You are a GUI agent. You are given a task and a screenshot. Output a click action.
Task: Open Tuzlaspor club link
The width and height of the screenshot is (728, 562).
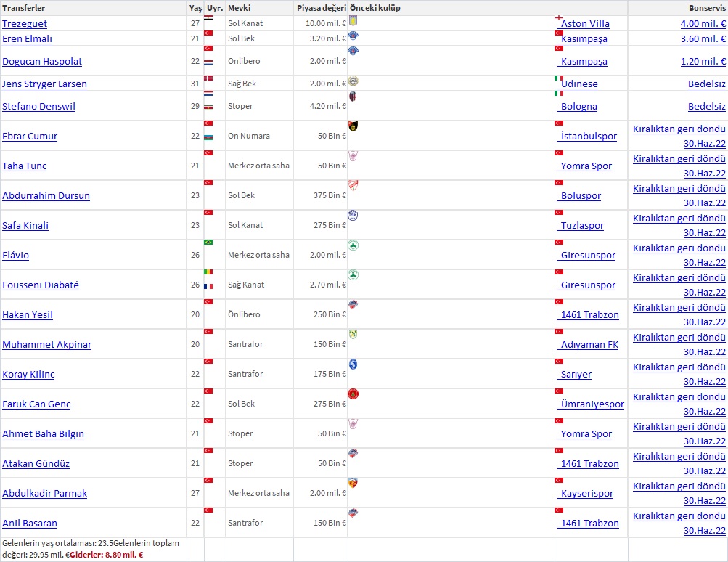point(582,225)
